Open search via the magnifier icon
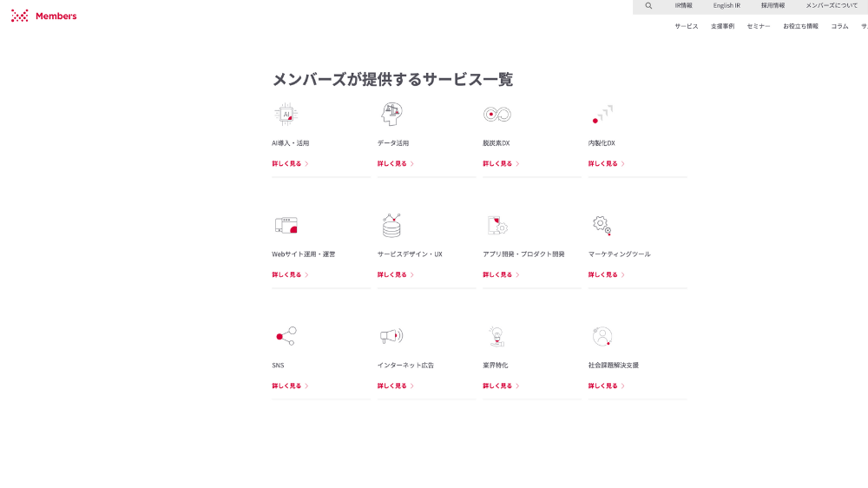The width and height of the screenshot is (868, 488). tap(648, 5)
